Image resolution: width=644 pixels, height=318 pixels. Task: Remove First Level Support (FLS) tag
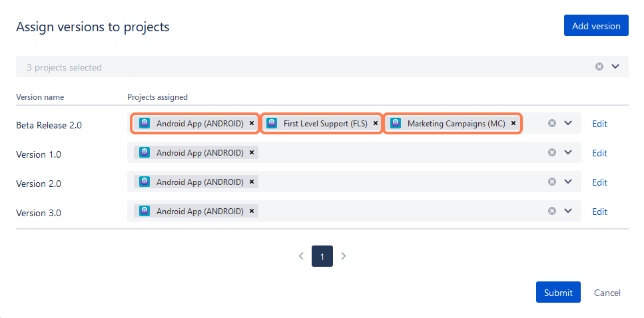click(376, 123)
